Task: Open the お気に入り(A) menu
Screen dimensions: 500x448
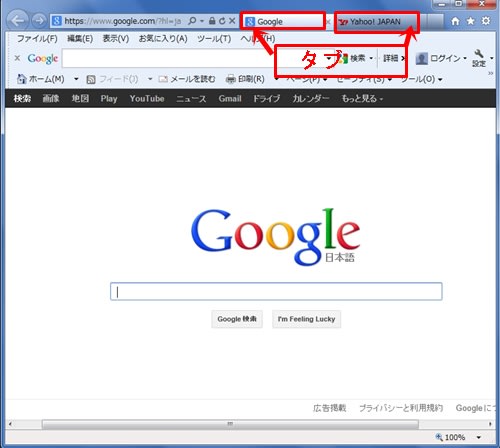Action: pos(163,39)
